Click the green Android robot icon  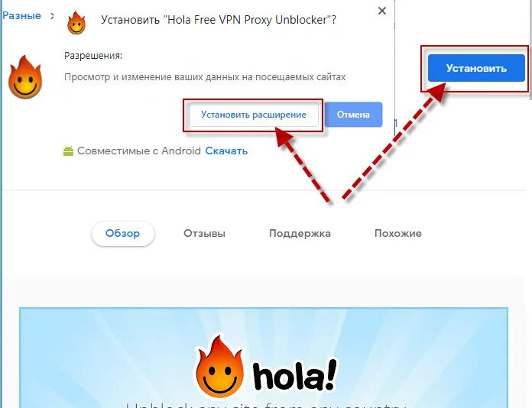click(x=68, y=151)
